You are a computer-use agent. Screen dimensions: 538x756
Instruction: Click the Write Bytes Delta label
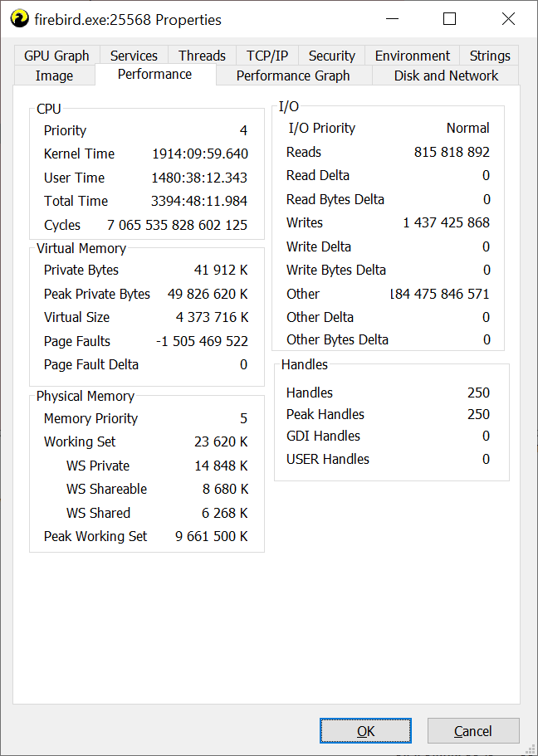(336, 270)
